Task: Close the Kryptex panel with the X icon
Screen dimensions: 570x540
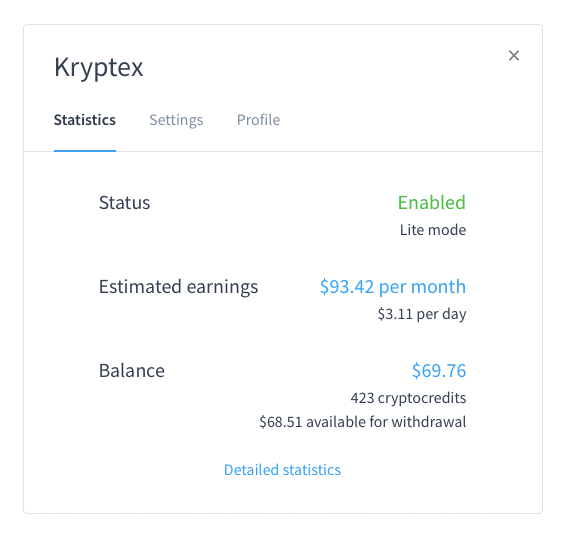Action: (514, 56)
